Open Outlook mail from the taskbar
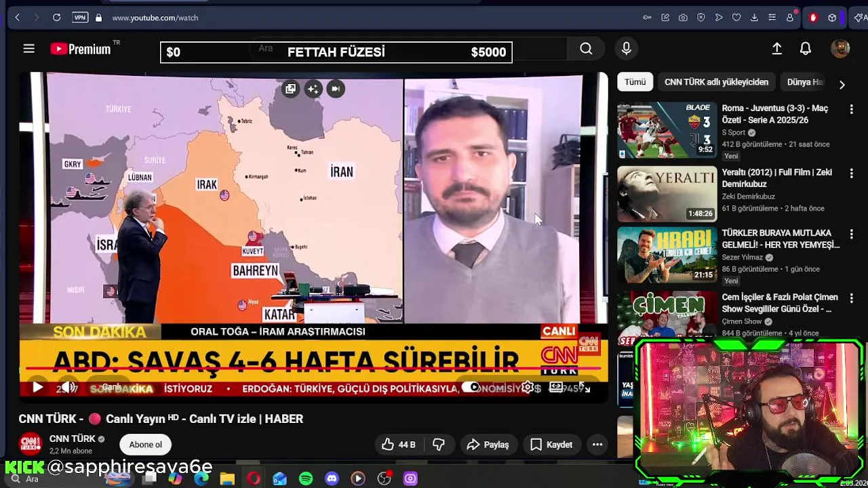The height and width of the screenshot is (488, 868). [x=279, y=479]
